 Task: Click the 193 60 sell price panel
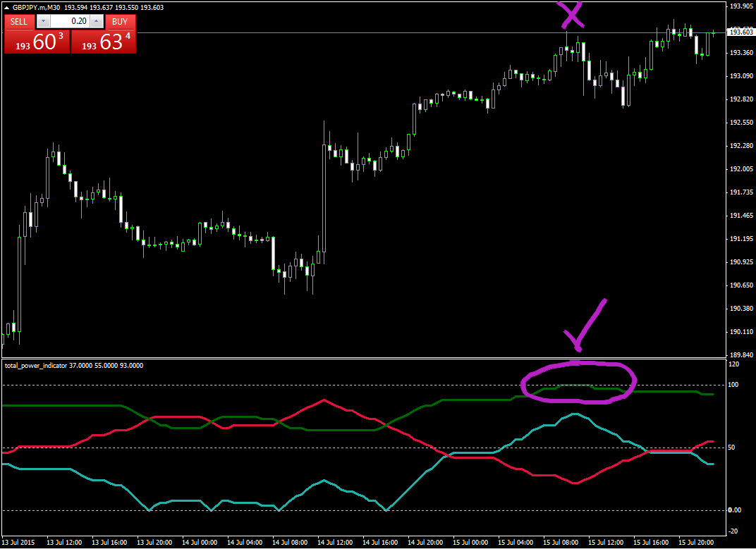[37, 42]
